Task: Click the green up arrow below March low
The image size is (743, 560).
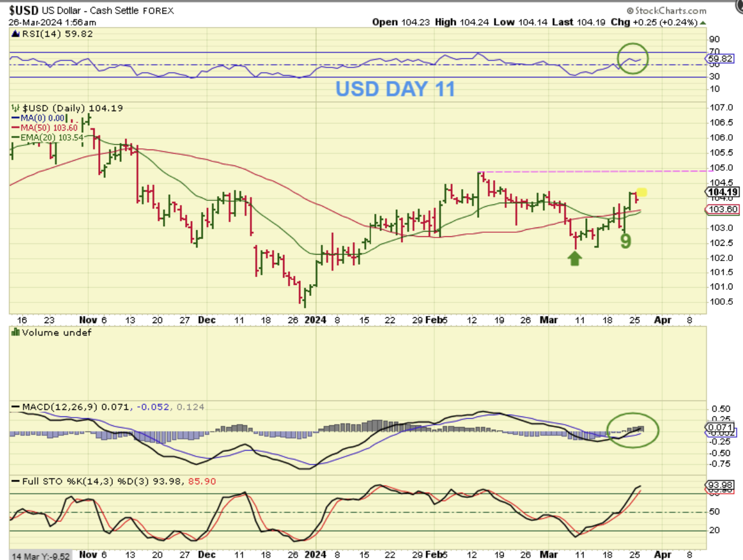Action: coord(575,258)
